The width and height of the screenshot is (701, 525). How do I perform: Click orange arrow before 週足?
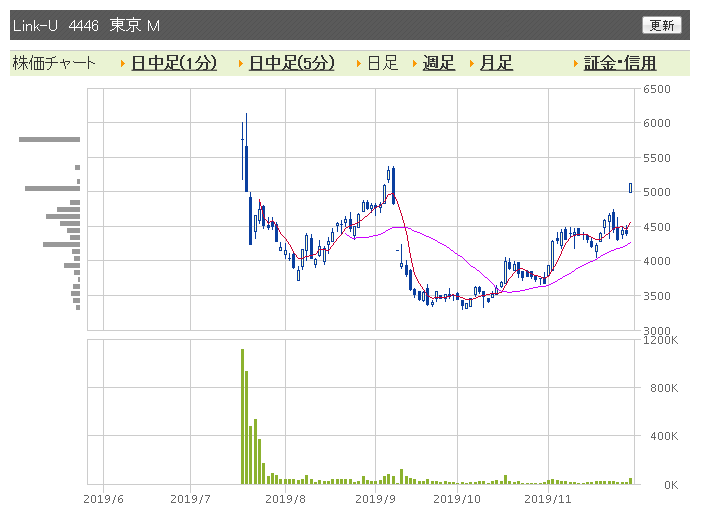[x=414, y=64]
